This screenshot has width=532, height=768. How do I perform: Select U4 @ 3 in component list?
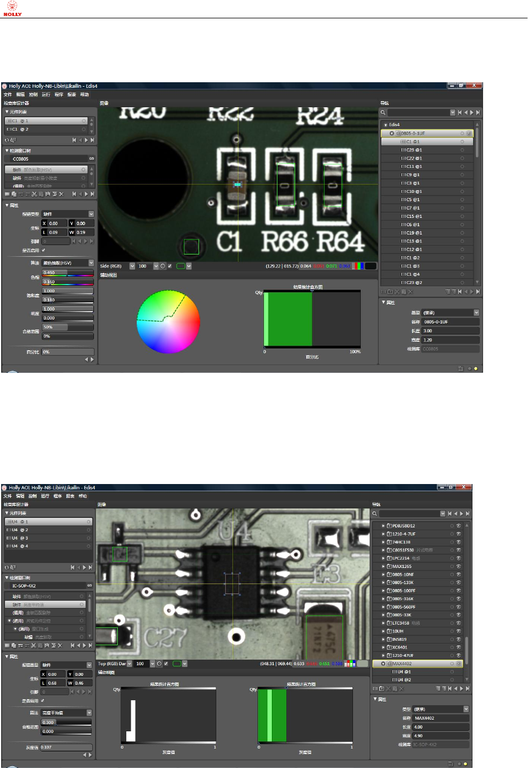(48, 538)
